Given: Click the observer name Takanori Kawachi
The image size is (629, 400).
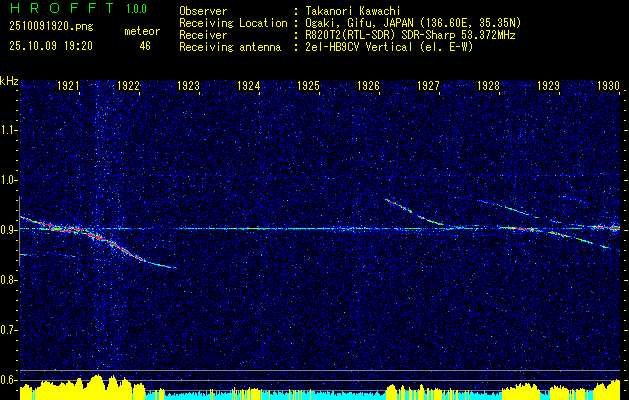Looking at the screenshot, I should [x=355, y=11].
